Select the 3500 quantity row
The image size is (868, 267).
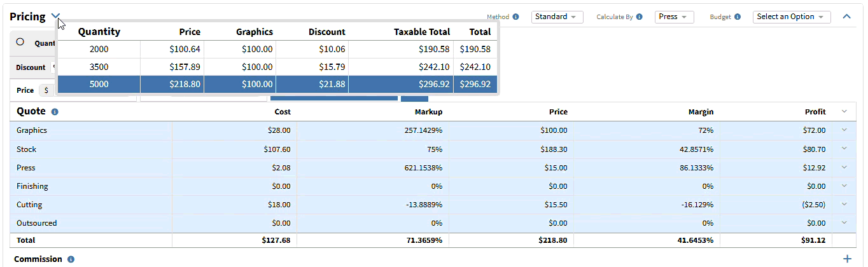point(99,67)
